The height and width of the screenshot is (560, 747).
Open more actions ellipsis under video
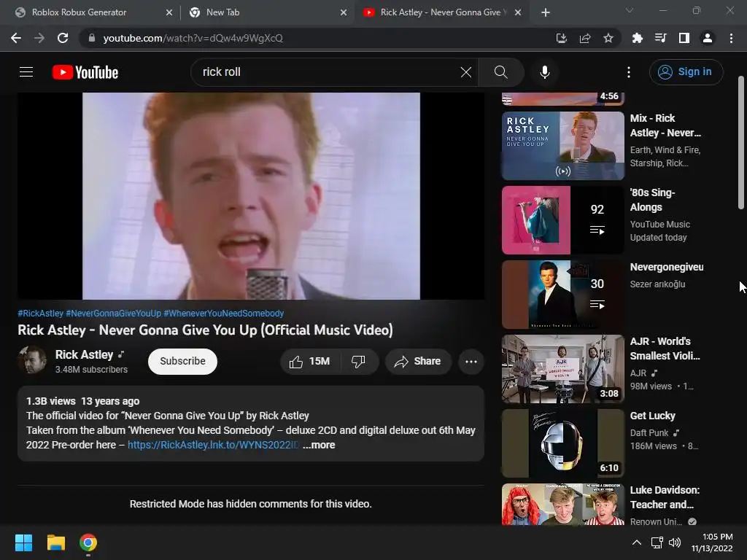pos(471,362)
